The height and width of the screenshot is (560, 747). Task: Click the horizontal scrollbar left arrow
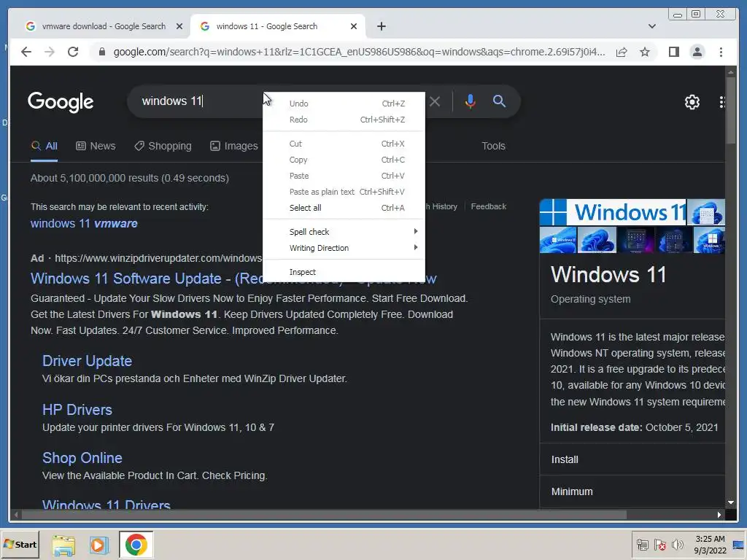[16, 514]
